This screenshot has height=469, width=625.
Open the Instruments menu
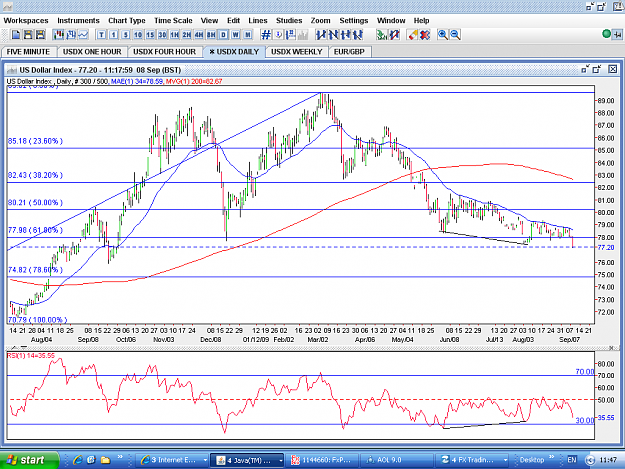[x=78, y=20]
